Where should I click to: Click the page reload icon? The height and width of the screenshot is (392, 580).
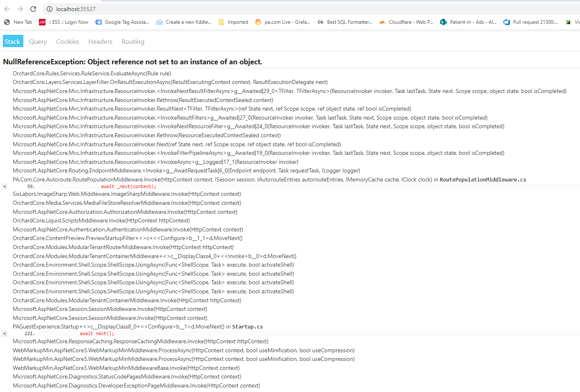(33, 9)
